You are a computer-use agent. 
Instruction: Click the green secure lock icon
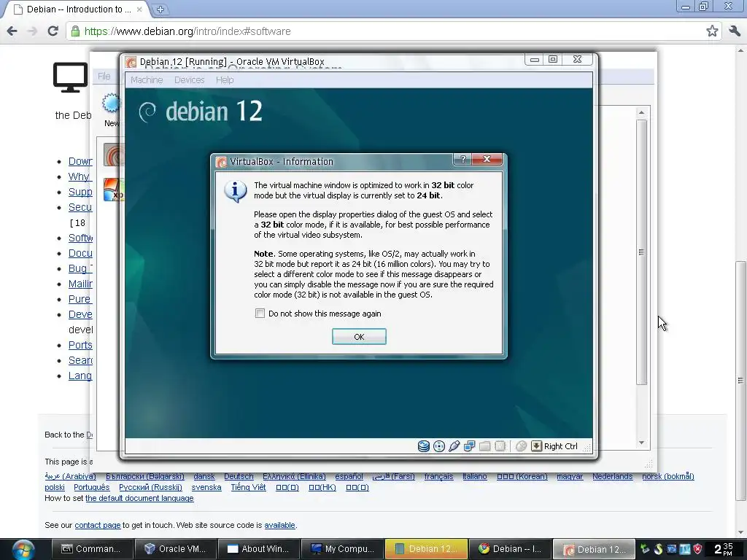[75, 31]
